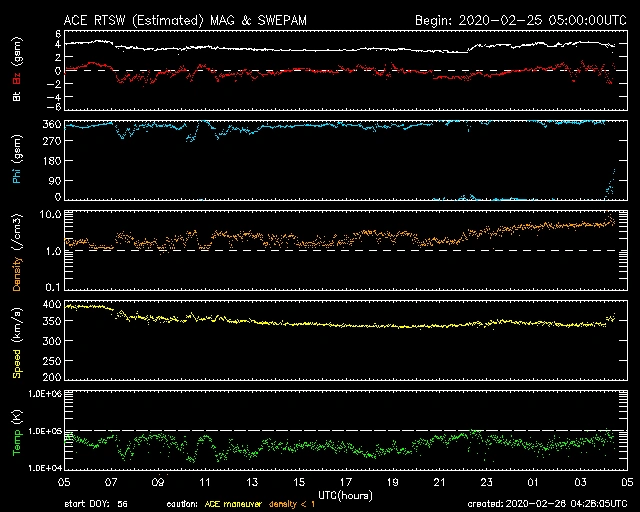Click the '250' tick on Speed axis

pyautogui.click(x=52, y=361)
